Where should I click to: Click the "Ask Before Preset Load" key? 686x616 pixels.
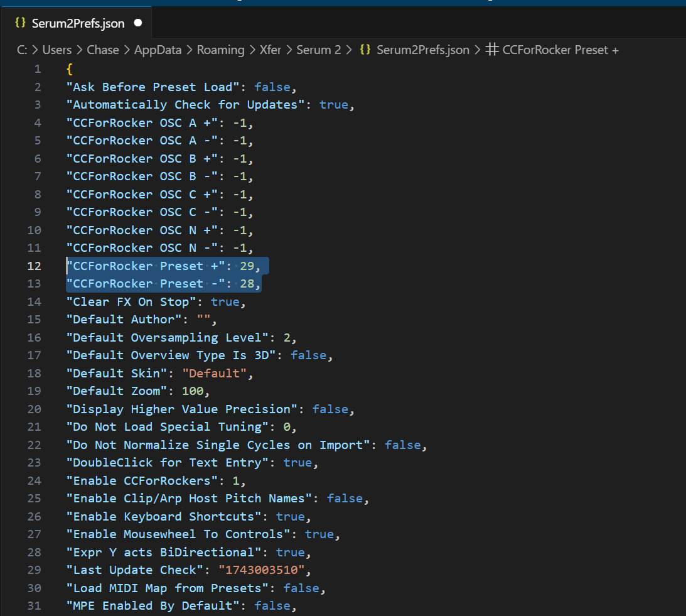[x=153, y=87]
